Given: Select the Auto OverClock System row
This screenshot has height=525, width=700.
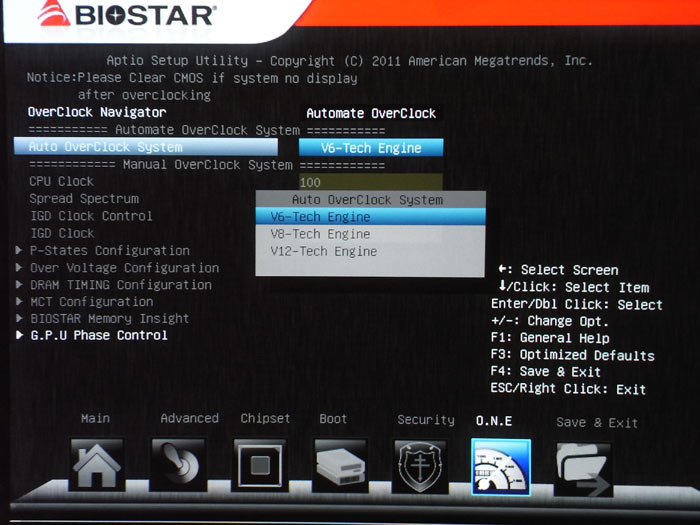Looking at the screenshot, I should click(146, 147).
